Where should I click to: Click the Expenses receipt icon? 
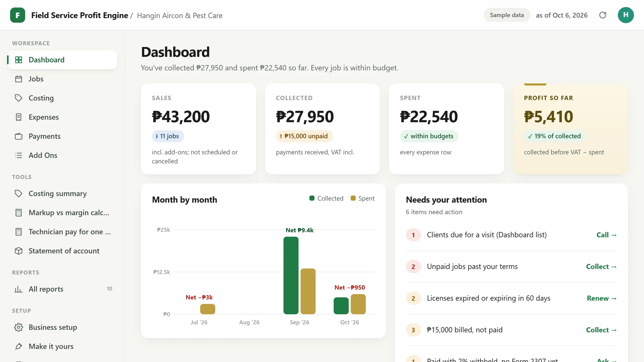pyautogui.click(x=19, y=117)
